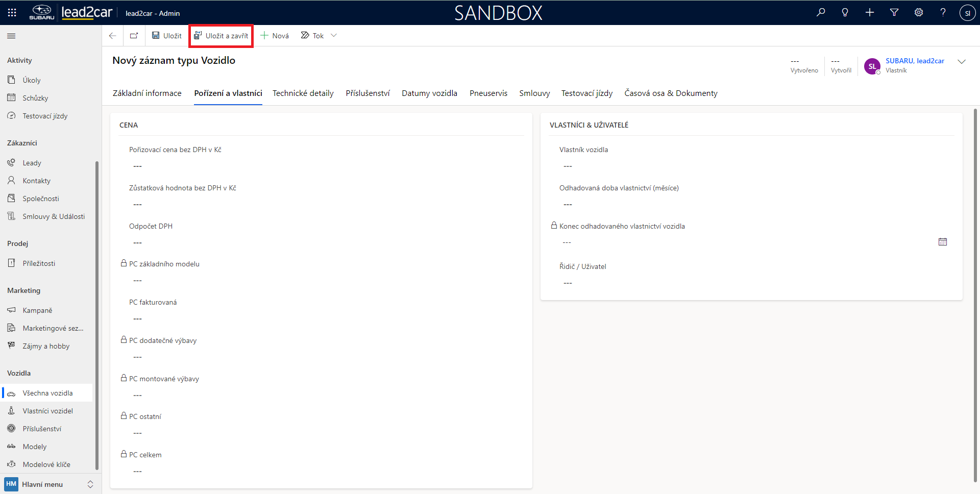Screen dimensions: 980x494
Task: Click the Pořizovací cena bez DPH field
Action: coord(322,166)
